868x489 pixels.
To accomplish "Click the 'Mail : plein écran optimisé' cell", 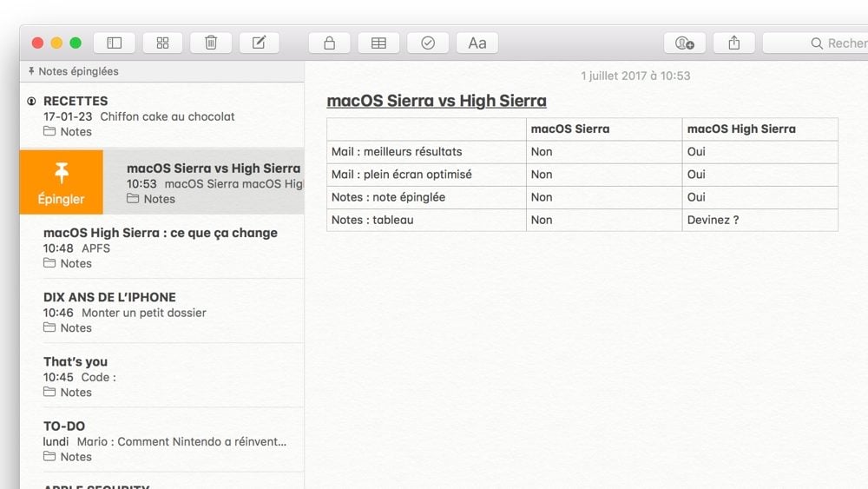I will click(426, 175).
